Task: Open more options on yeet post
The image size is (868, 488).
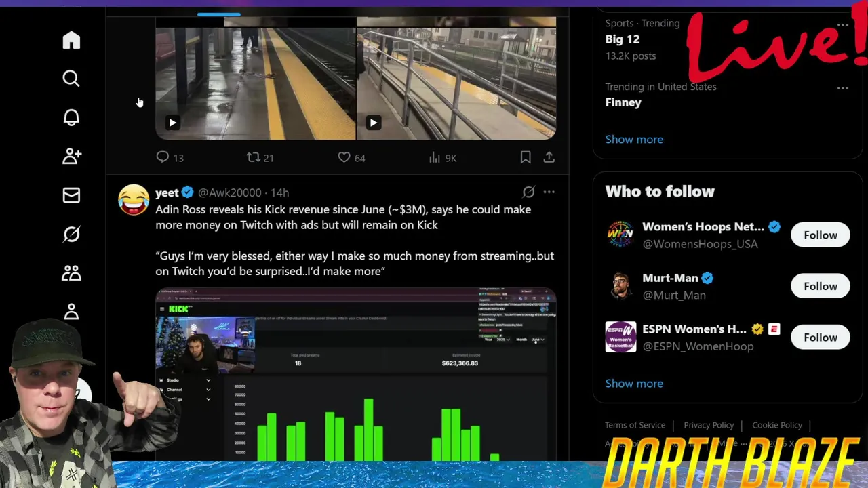Action: [x=549, y=192]
